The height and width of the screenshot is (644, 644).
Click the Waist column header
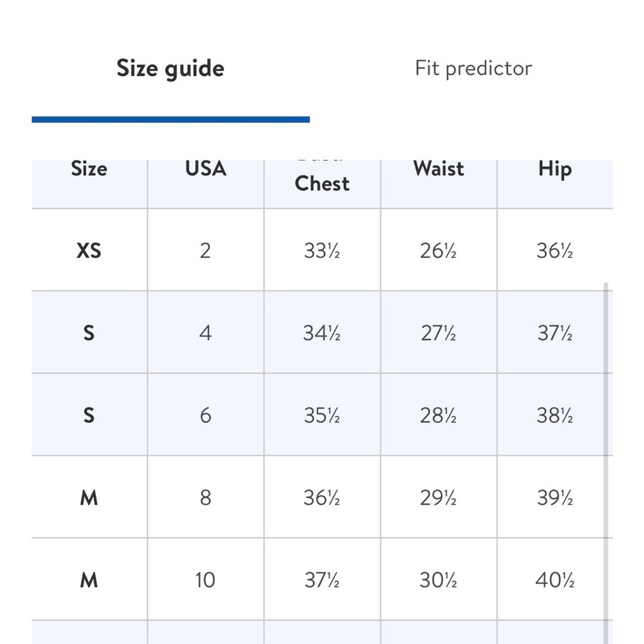pyautogui.click(x=439, y=169)
